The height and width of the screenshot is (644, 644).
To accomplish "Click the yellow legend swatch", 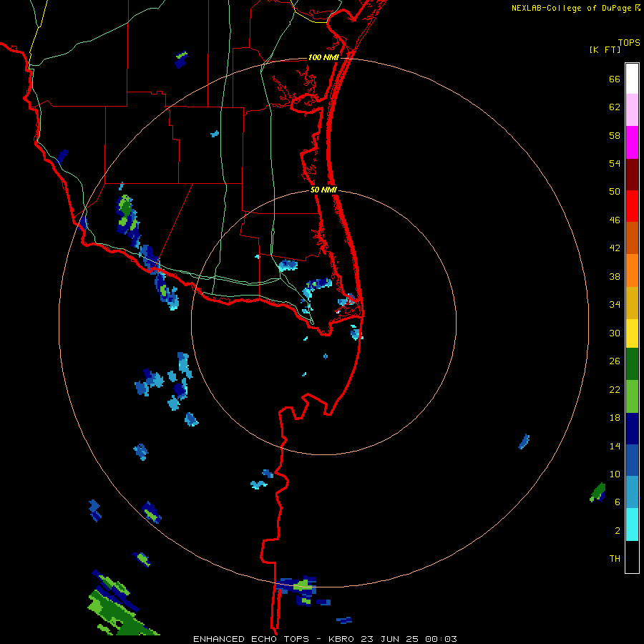I will 632,333.
